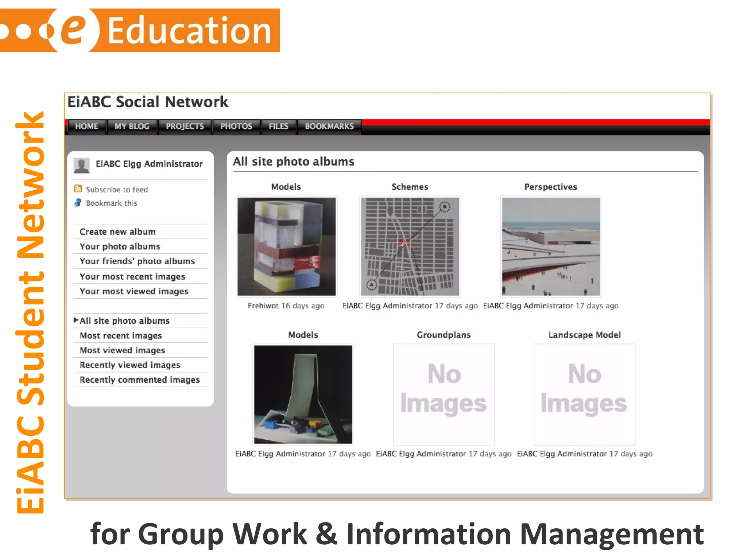Click the EiABC Social Network site title

tap(148, 102)
